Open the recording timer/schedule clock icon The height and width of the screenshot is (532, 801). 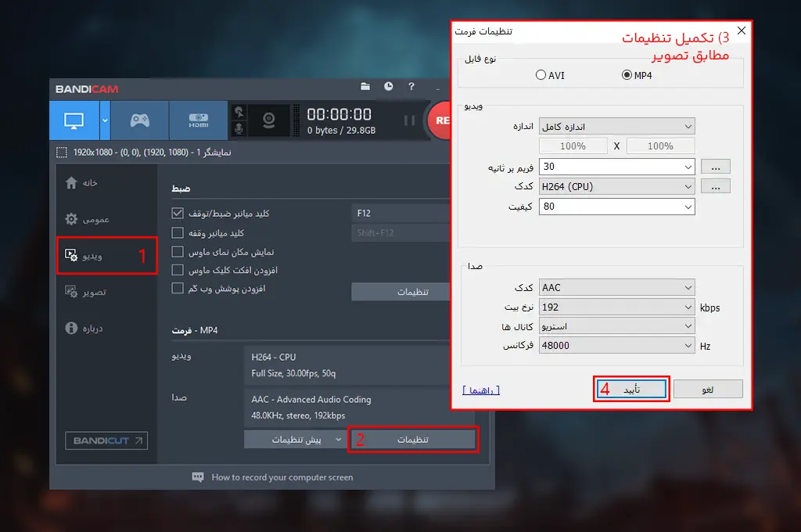(x=388, y=88)
